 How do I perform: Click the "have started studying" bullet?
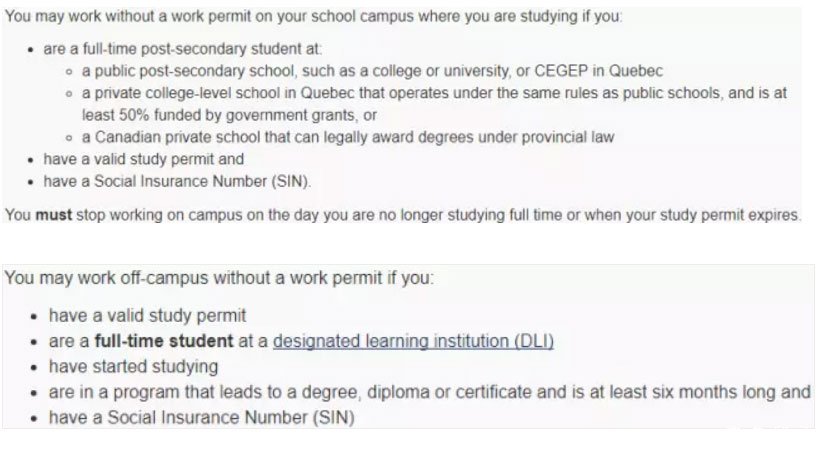pos(133,366)
